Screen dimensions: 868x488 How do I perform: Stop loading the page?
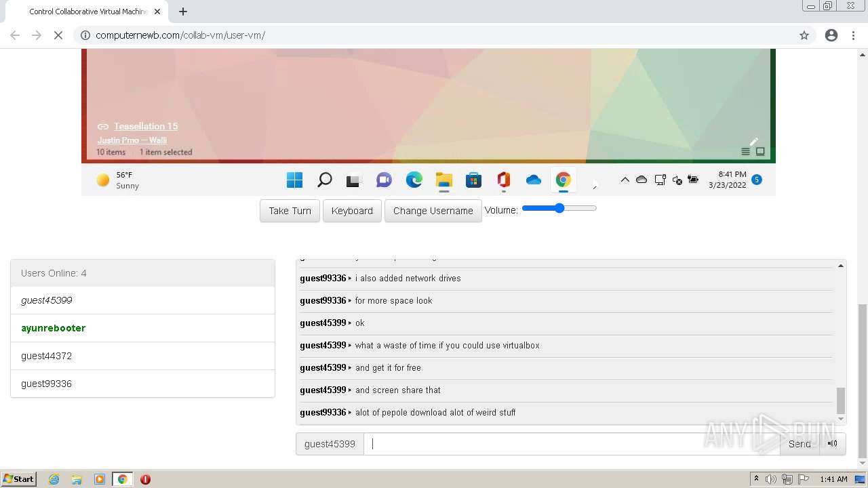coord(58,35)
